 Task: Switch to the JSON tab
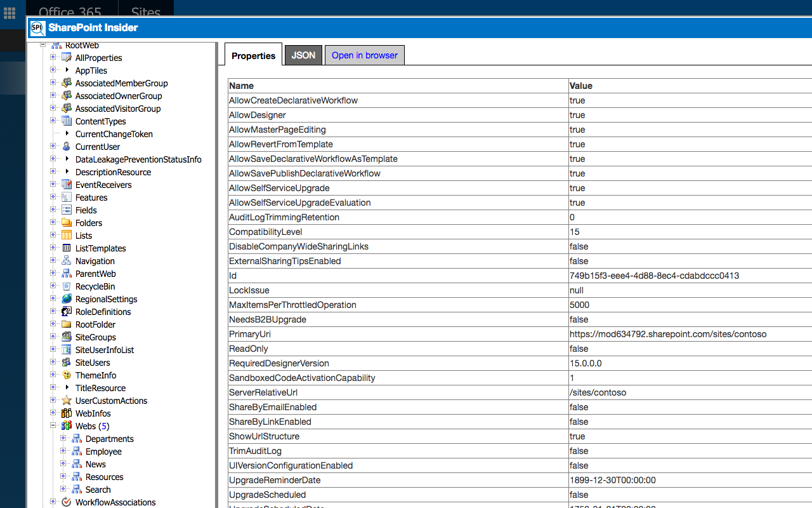[303, 55]
